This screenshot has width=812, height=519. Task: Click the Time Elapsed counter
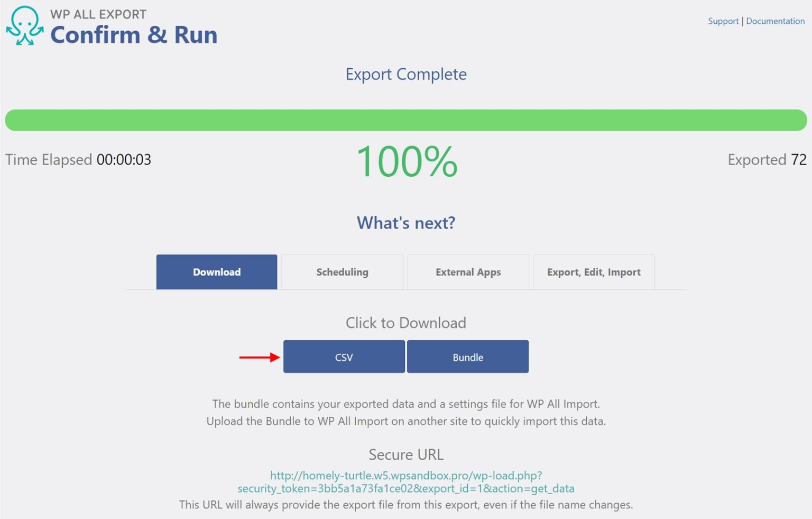[78, 160]
